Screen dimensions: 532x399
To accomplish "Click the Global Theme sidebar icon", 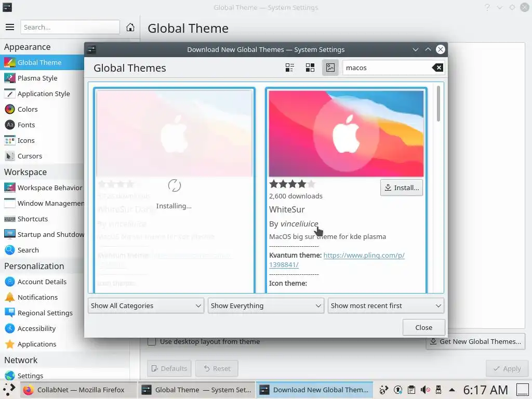I will click(10, 62).
